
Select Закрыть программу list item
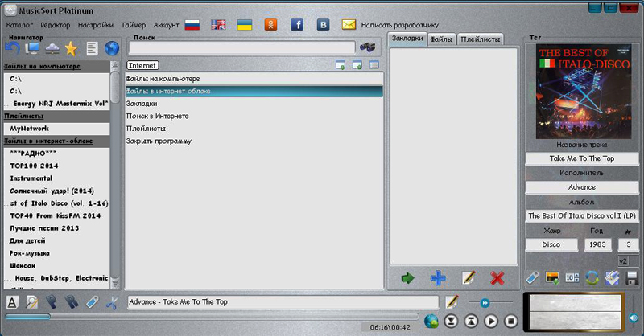point(254,141)
